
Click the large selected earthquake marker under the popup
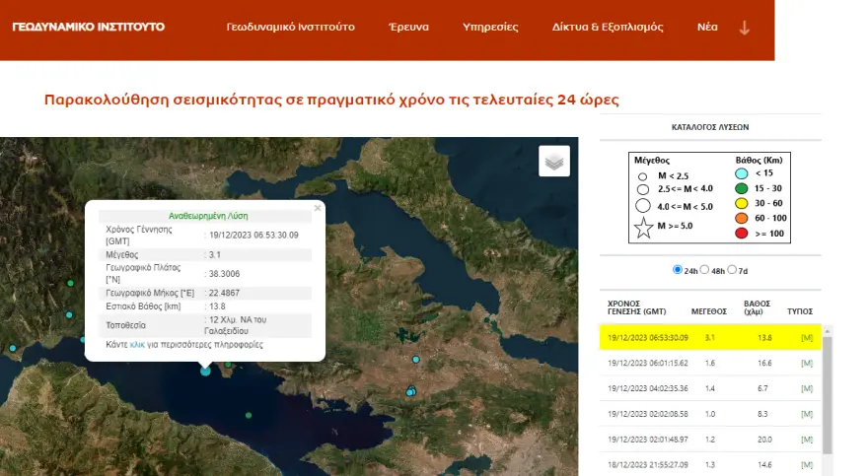pos(205,371)
